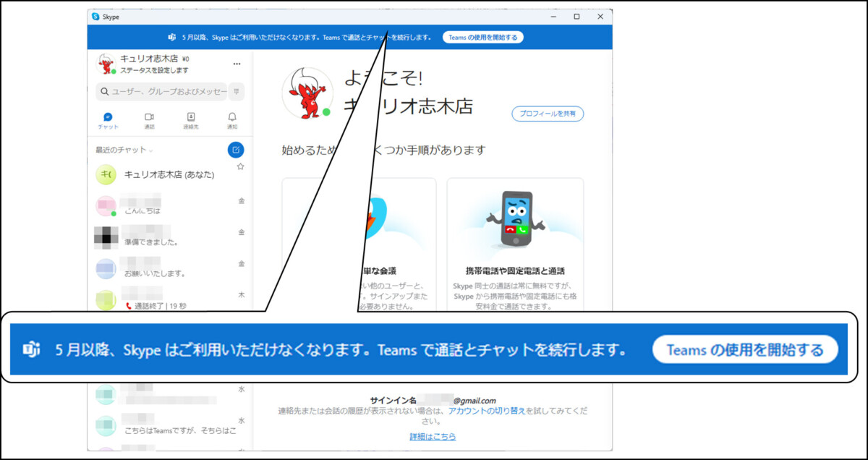
Task: Click the small profile avatar in sidebar header
Action: point(106,64)
